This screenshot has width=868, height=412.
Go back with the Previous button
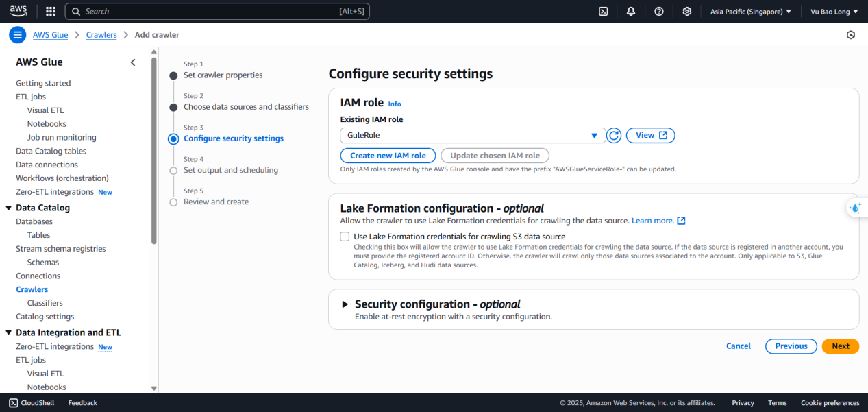(791, 346)
